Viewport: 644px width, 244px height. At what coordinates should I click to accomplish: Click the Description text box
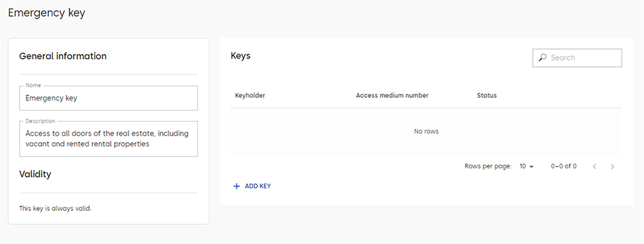[108, 139]
